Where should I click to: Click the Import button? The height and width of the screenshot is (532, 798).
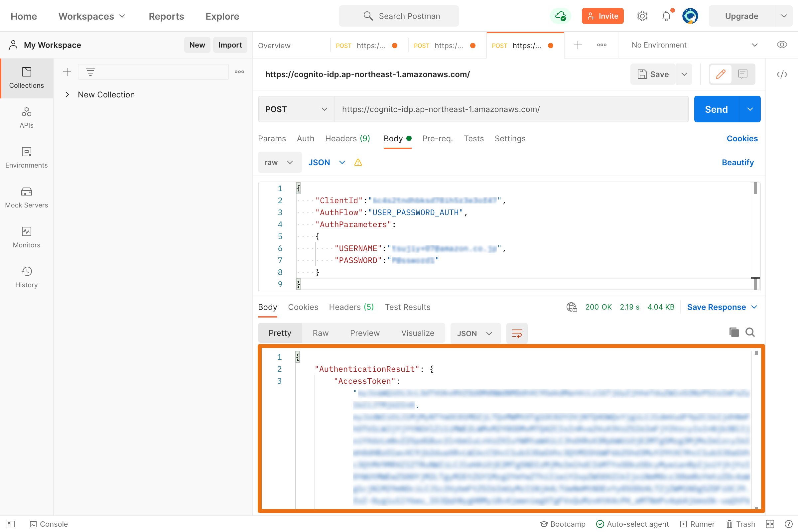[x=230, y=45]
